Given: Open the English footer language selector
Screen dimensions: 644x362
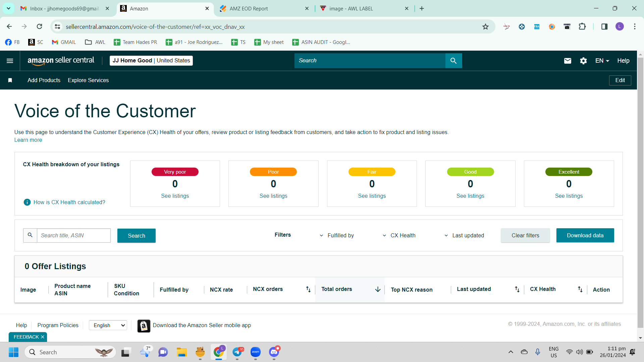Looking at the screenshot, I should 108,325.
